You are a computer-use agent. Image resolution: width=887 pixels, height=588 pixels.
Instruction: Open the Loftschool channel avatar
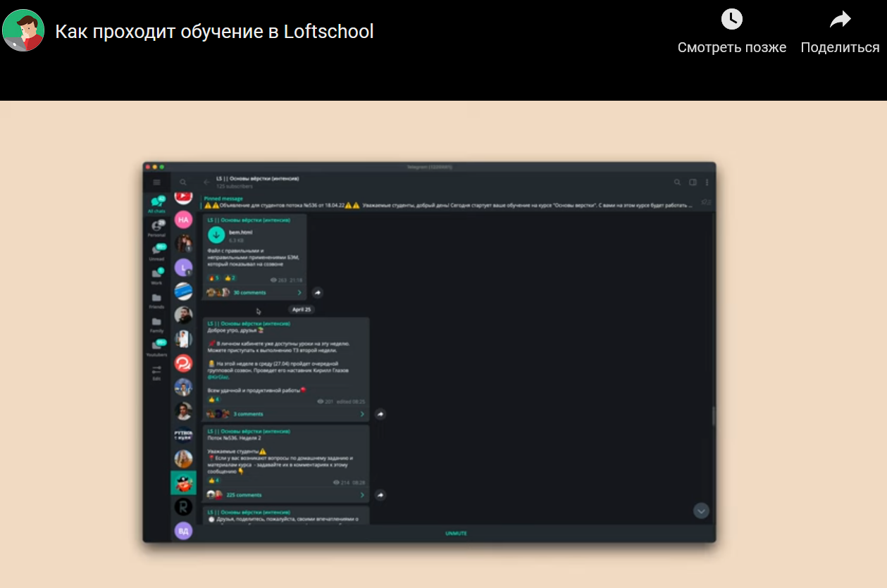[23, 30]
